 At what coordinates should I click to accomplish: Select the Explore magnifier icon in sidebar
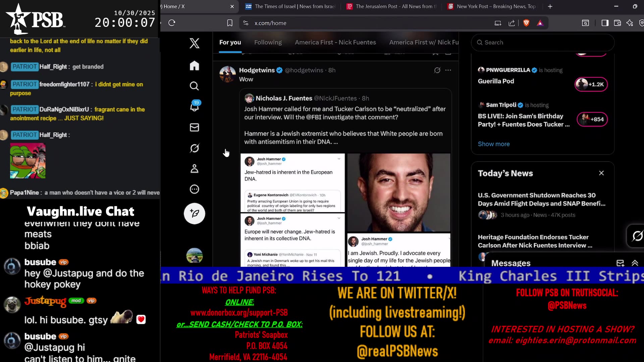coord(194,86)
